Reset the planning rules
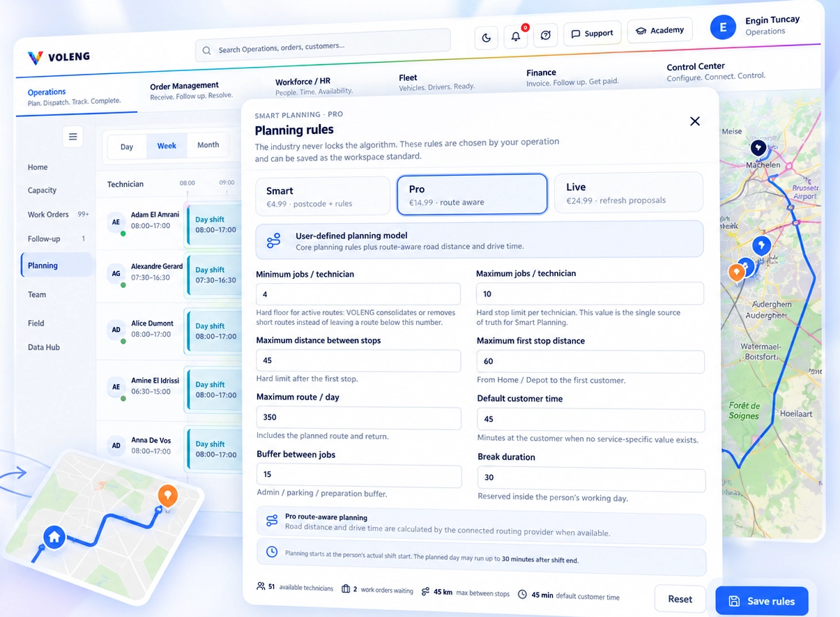This screenshot has height=617, width=840. pos(680,600)
